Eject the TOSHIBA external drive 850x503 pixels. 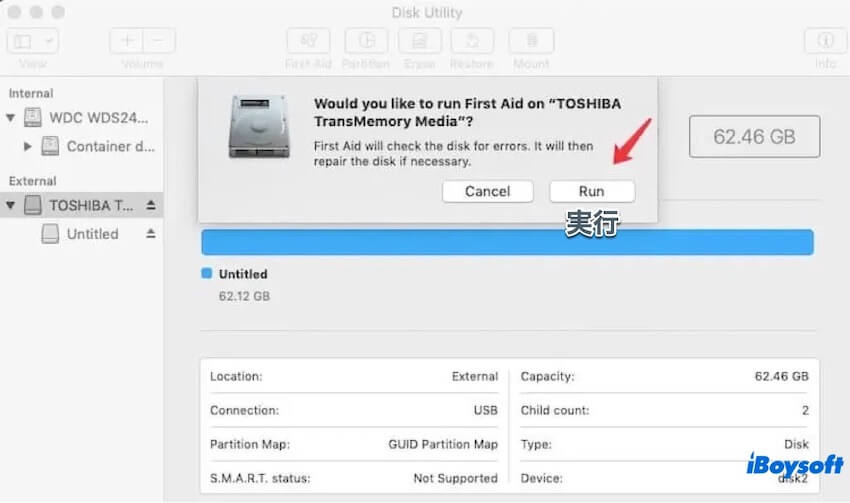[x=151, y=205]
